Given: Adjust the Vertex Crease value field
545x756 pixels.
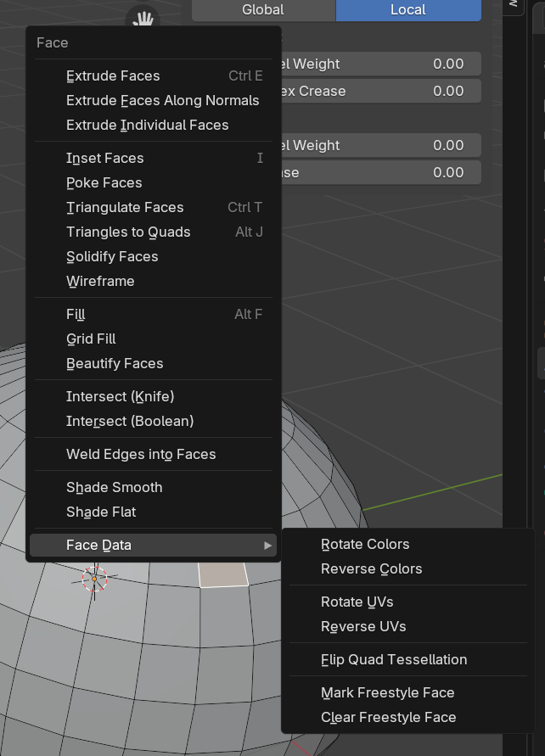Looking at the screenshot, I should [x=381, y=91].
